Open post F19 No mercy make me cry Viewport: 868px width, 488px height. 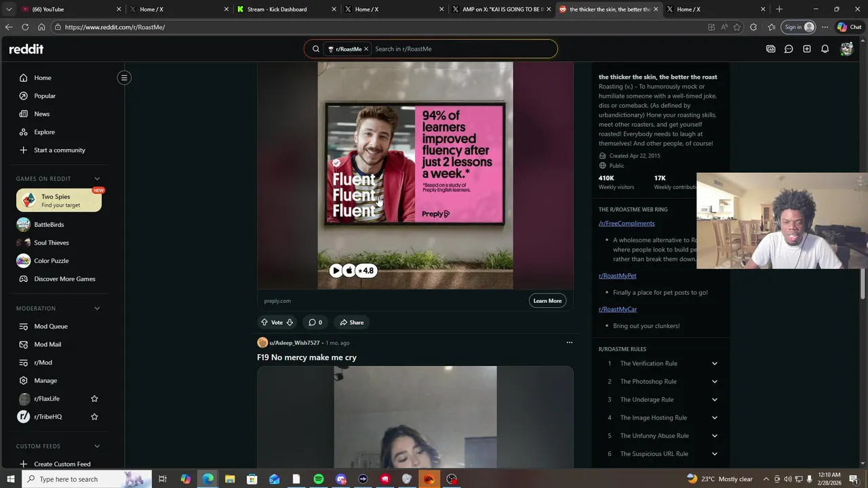[307, 357]
